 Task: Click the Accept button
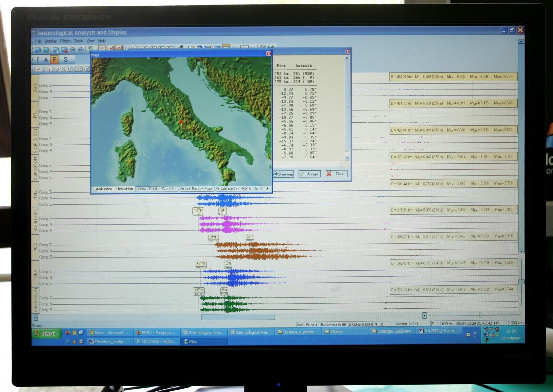pos(309,174)
